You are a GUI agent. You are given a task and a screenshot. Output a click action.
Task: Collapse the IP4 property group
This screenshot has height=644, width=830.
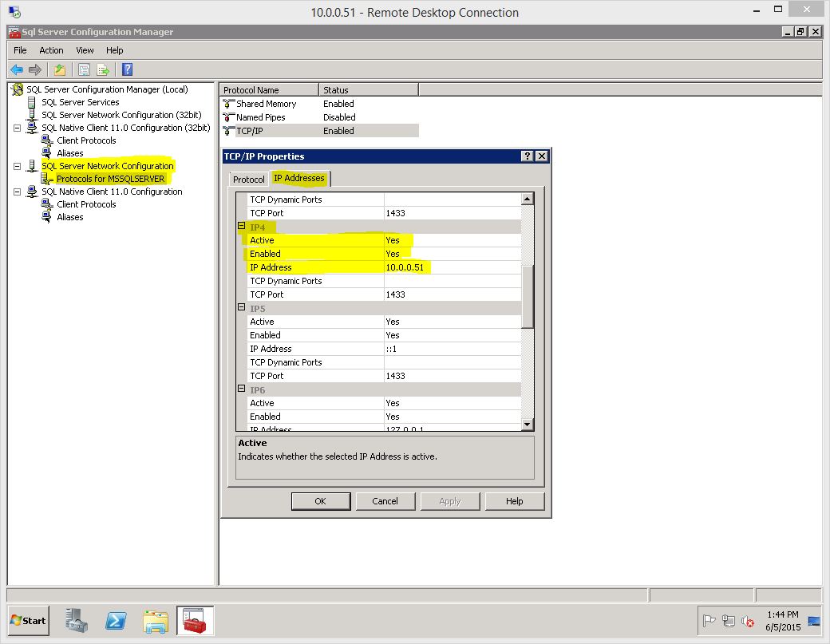click(241, 226)
